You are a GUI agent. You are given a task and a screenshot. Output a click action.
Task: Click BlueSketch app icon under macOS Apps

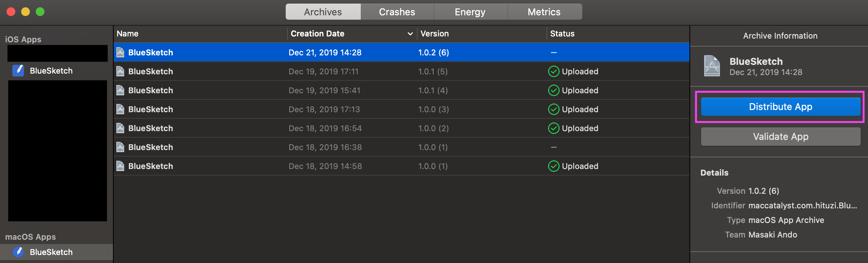coord(18,252)
